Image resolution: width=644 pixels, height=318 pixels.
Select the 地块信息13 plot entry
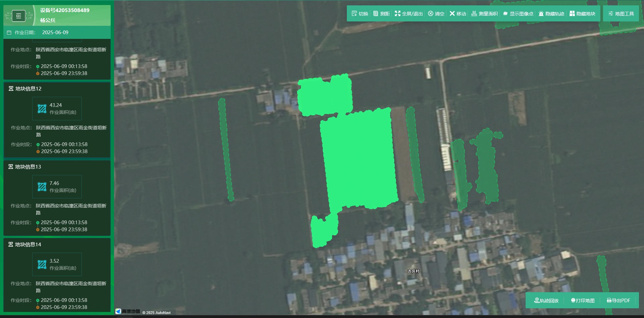28,167
